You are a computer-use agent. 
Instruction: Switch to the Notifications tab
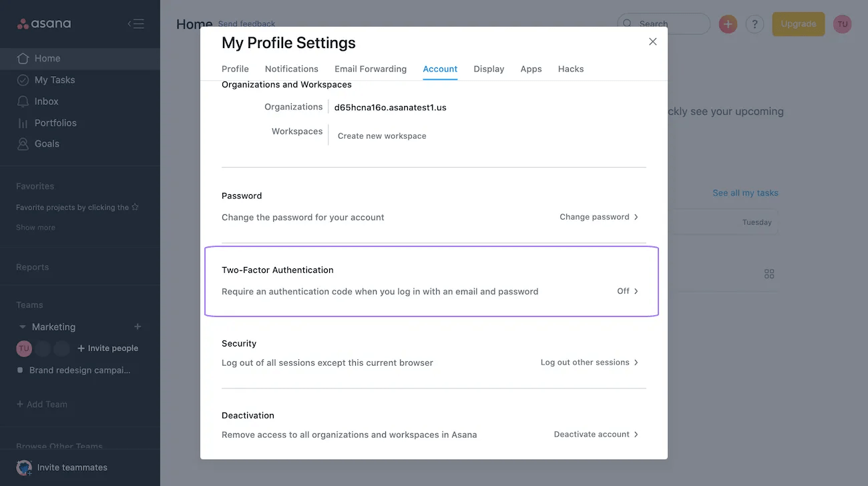tap(291, 69)
